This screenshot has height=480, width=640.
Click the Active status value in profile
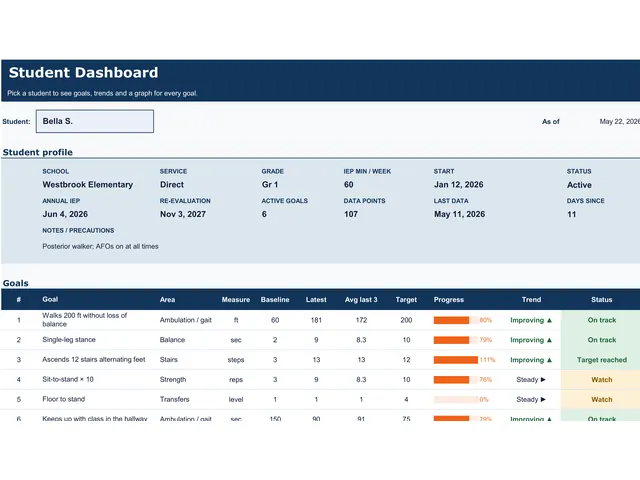tap(579, 185)
